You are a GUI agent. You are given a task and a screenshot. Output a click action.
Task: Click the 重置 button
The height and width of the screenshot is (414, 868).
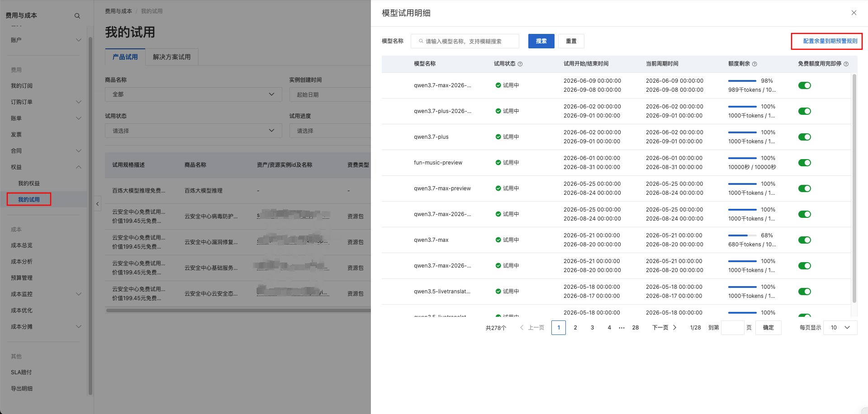click(x=571, y=41)
